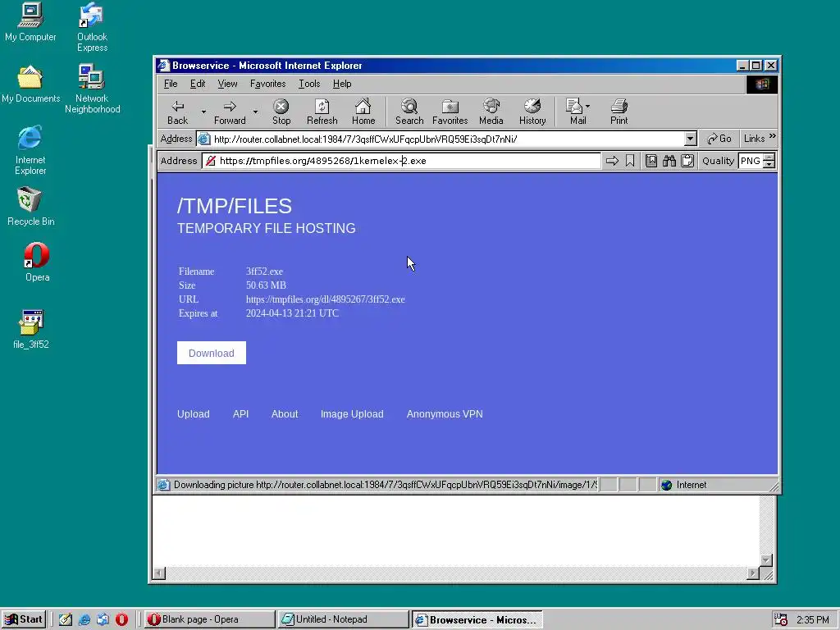Image resolution: width=840 pixels, height=630 pixels.
Task: Click the API link
Action: pyautogui.click(x=240, y=414)
